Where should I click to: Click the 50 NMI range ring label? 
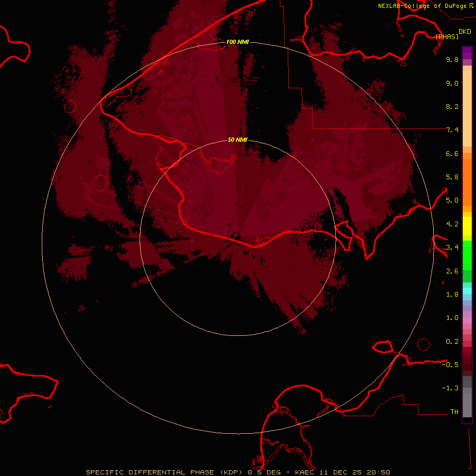tap(237, 140)
